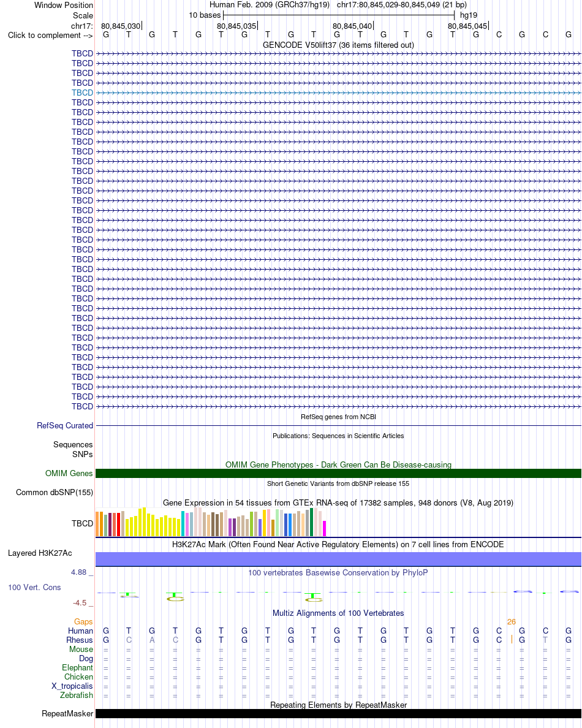Click the black RepeatMasker element bar
This screenshot has height=728, width=582.
[338, 714]
